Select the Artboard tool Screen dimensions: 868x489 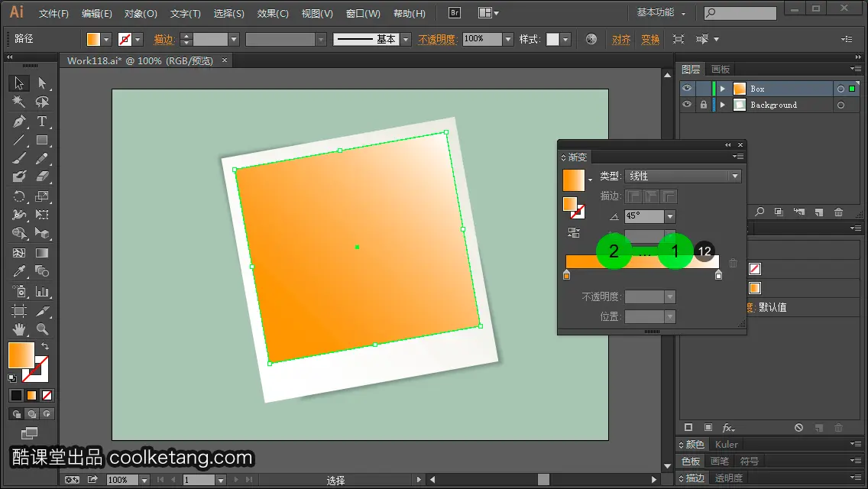pos(19,310)
